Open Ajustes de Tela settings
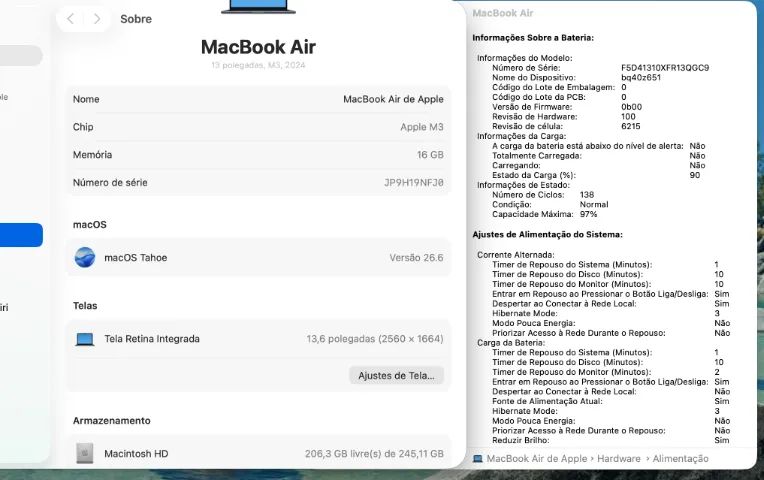 click(x=396, y=376)
